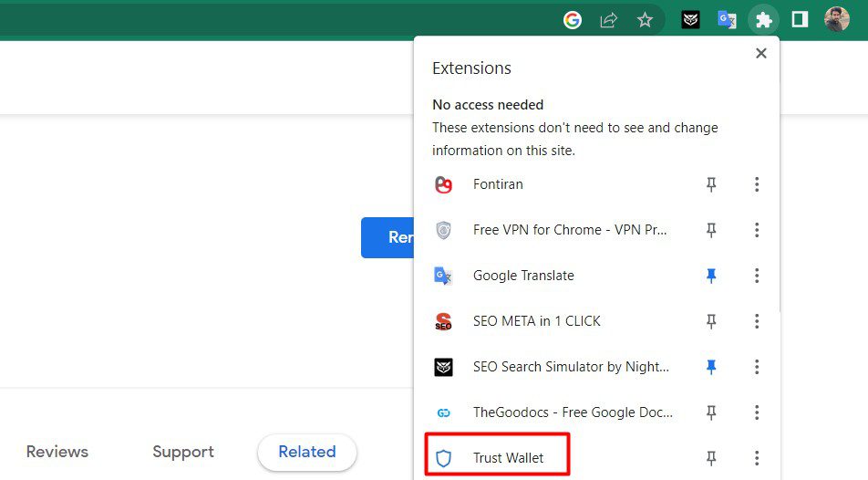Open the Google Translate toolbar extension icon
The image size is (868, 480).
pos(727,19)
